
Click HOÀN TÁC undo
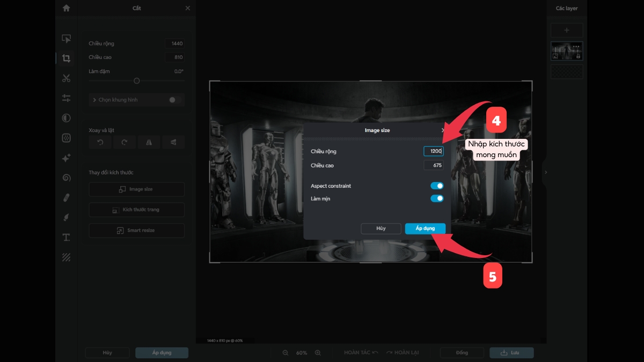click(x=361, y=353)
